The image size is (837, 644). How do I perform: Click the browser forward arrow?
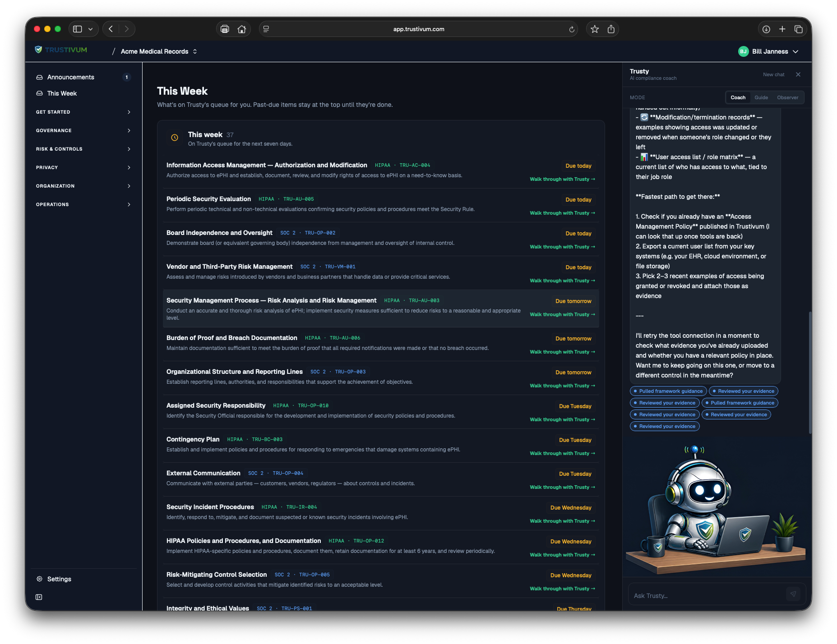pyautogui.click(x=127, y=29)
